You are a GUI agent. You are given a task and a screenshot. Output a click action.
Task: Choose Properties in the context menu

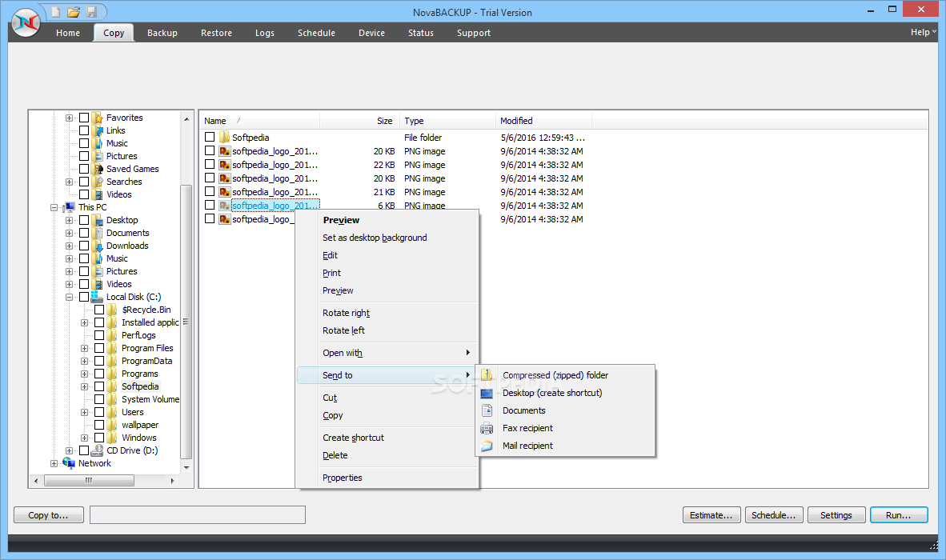click(387, 478)
